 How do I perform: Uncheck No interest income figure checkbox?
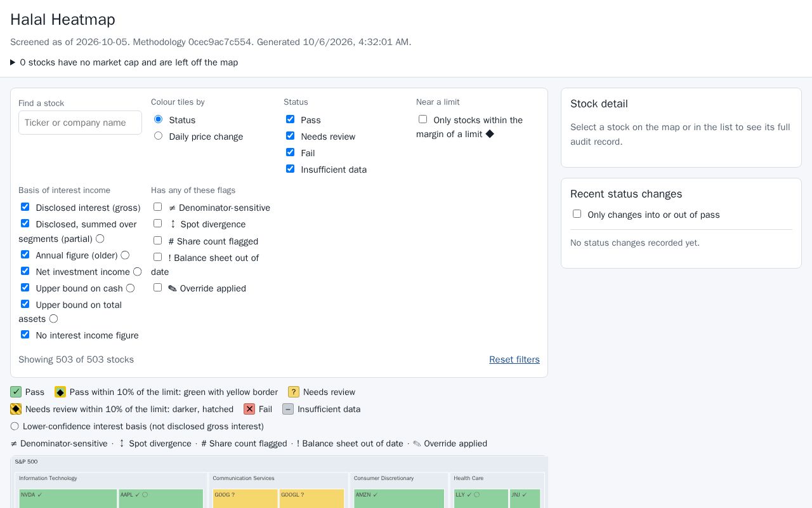pyautogui.click(x=25, y=335)
